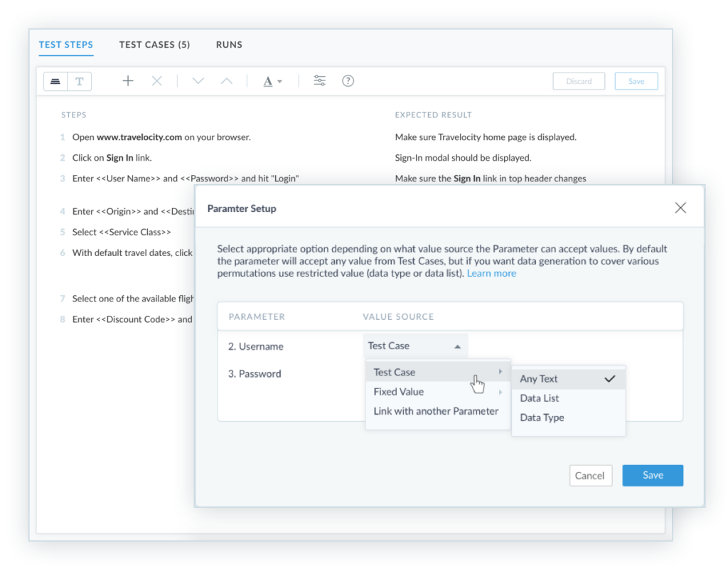Open the Learn more link
This screenshot has width=728, height=576.
tap(491, 273)
